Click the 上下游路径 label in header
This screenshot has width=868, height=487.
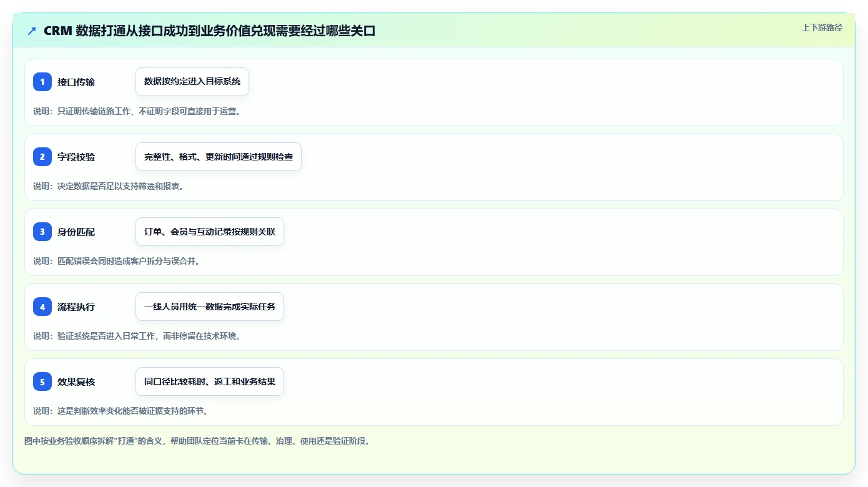pos(822,27)
